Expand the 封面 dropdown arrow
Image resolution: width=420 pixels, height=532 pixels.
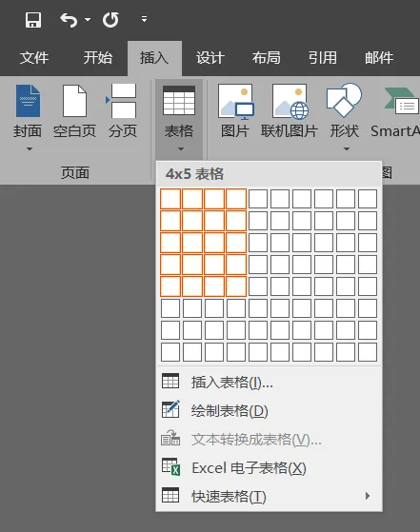tap(30, 149)
